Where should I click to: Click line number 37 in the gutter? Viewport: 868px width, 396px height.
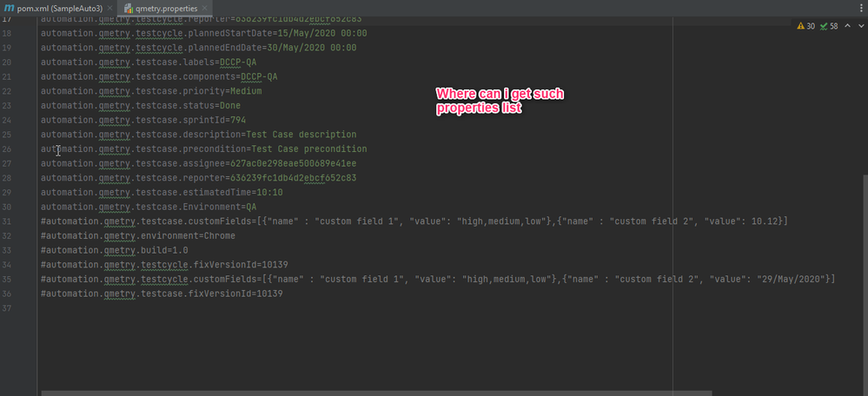tap(7, 308)
